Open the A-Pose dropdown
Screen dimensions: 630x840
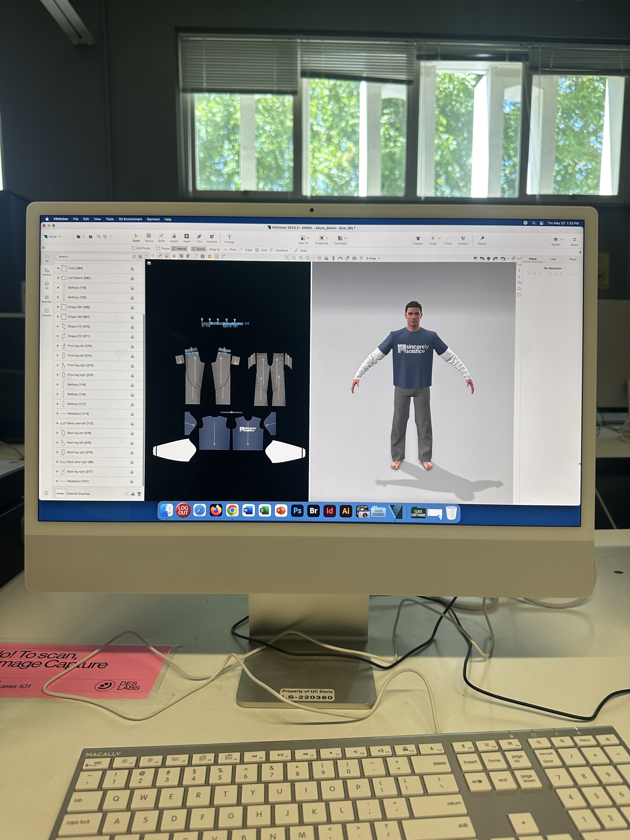click(373, 258)
